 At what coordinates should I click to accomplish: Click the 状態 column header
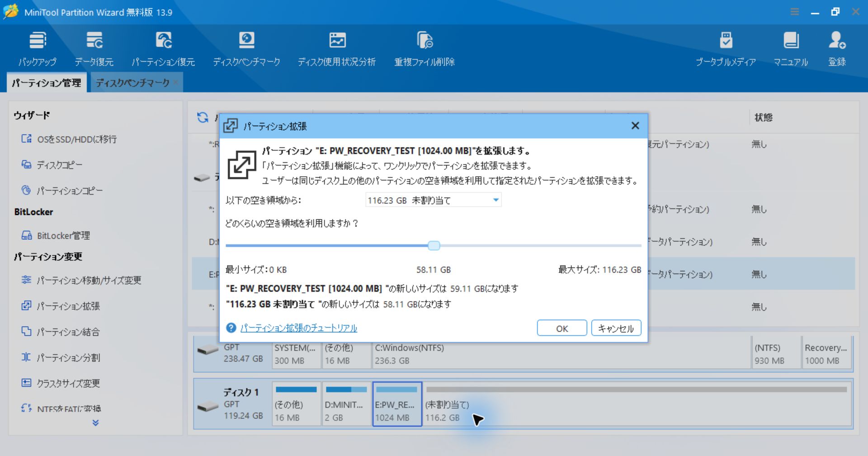point(764,118)
